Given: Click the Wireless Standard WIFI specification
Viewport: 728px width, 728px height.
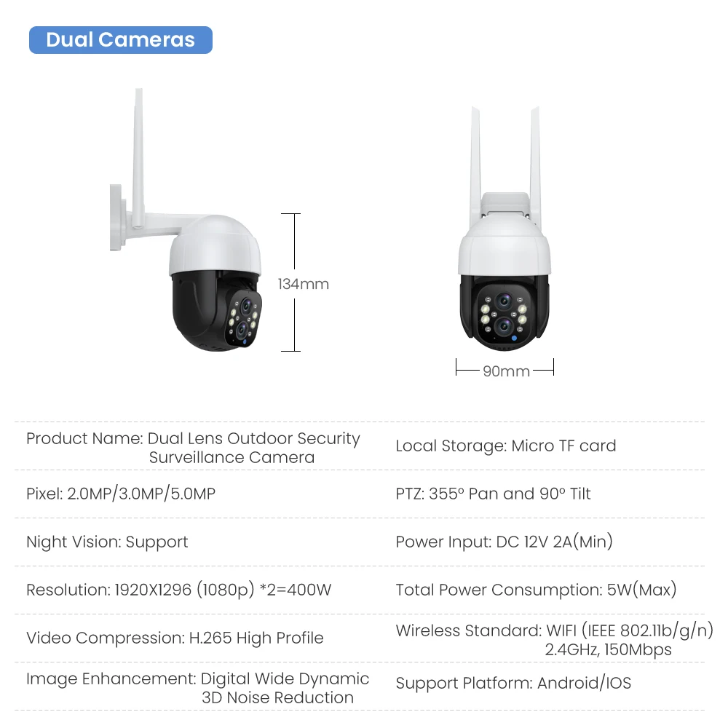Looking at the screenshot, I should tap(554, 640).
